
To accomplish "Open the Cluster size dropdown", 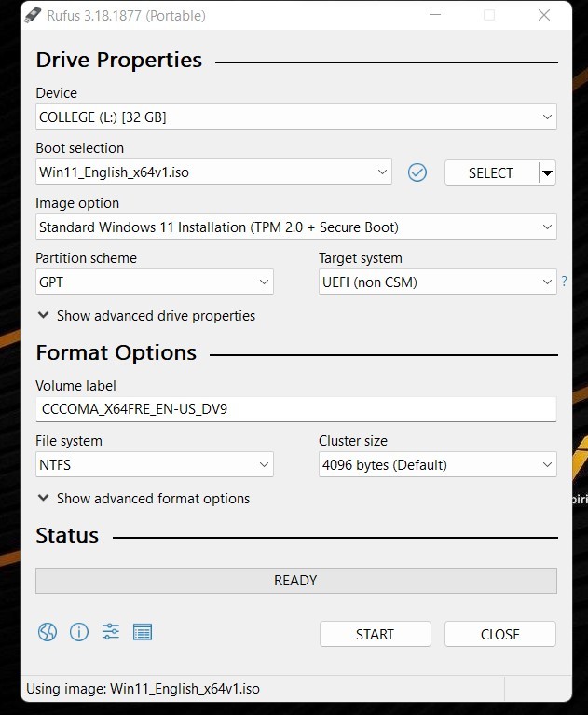I will (438, 464).
